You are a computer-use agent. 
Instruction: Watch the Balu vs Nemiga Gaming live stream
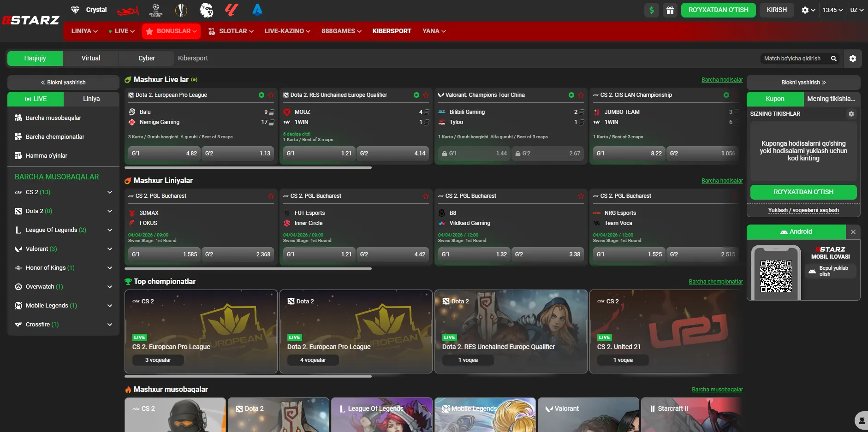click(x=262, y=95)
